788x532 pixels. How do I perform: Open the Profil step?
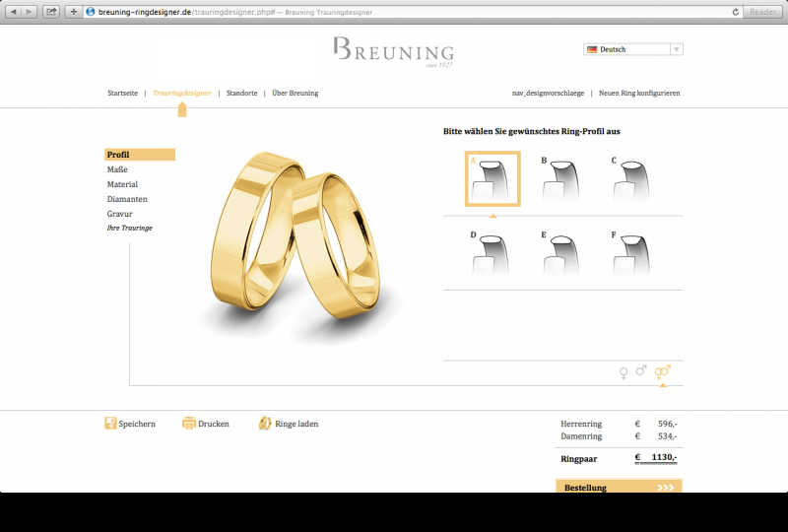[140, 155]
